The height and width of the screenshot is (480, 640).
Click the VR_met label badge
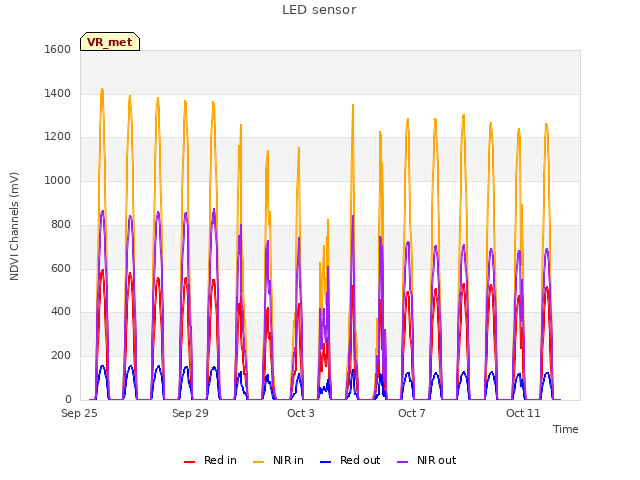click(110, 42)
